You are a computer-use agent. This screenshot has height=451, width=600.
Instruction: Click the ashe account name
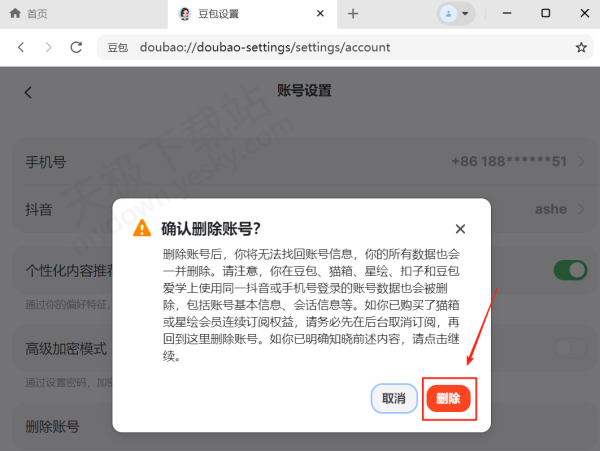551,209
